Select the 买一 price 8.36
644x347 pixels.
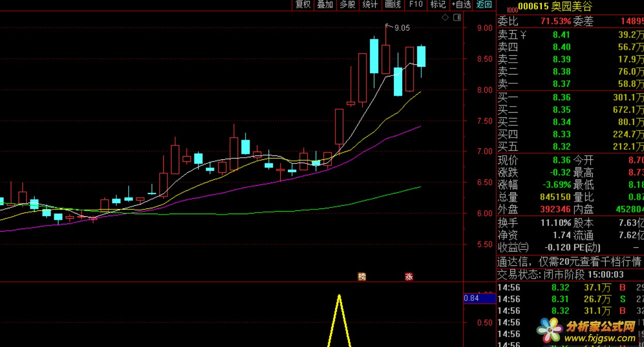pos(561,97)
